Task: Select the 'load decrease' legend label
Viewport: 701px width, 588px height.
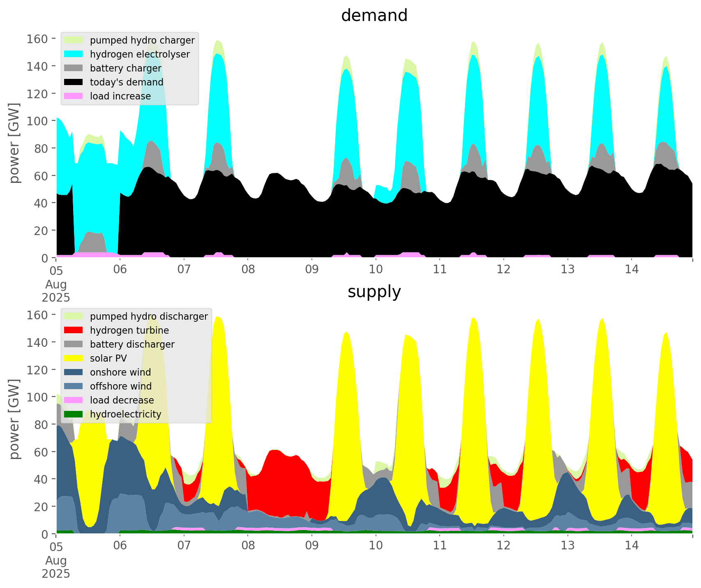Action: (x=122, y=400)
